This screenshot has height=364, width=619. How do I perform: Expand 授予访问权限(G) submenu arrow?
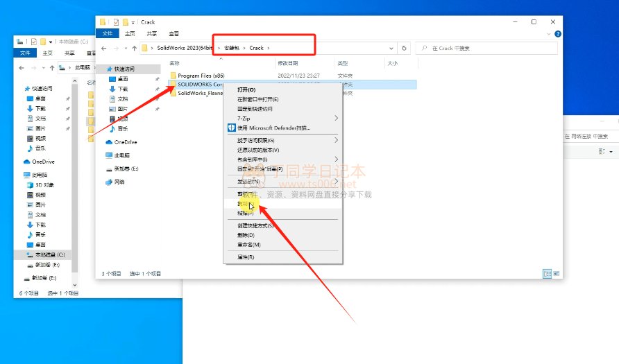[337, 140]
